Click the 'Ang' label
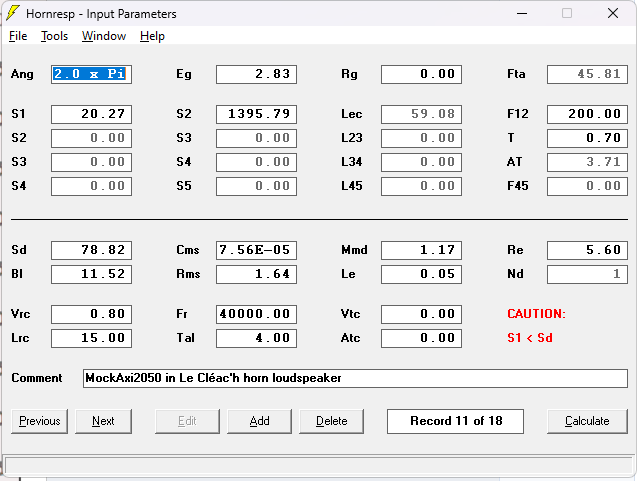 click(x=22, y=74)
